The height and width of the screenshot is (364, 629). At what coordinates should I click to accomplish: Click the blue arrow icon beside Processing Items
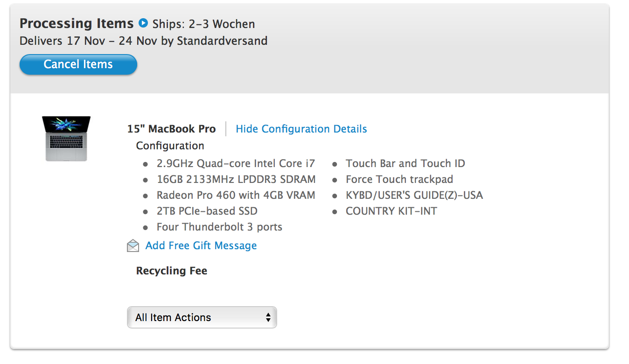[x=143, y=23]
